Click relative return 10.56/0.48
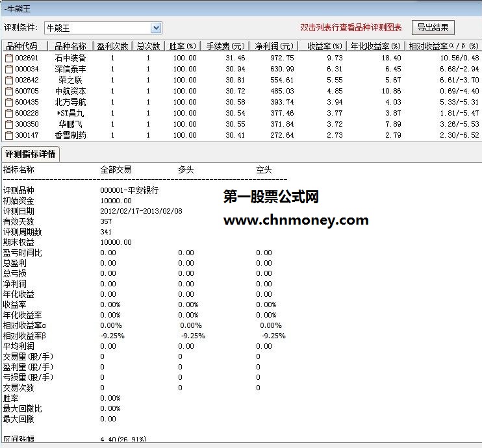The height and width of the screenshot is (448, 482). coord(459,58)
